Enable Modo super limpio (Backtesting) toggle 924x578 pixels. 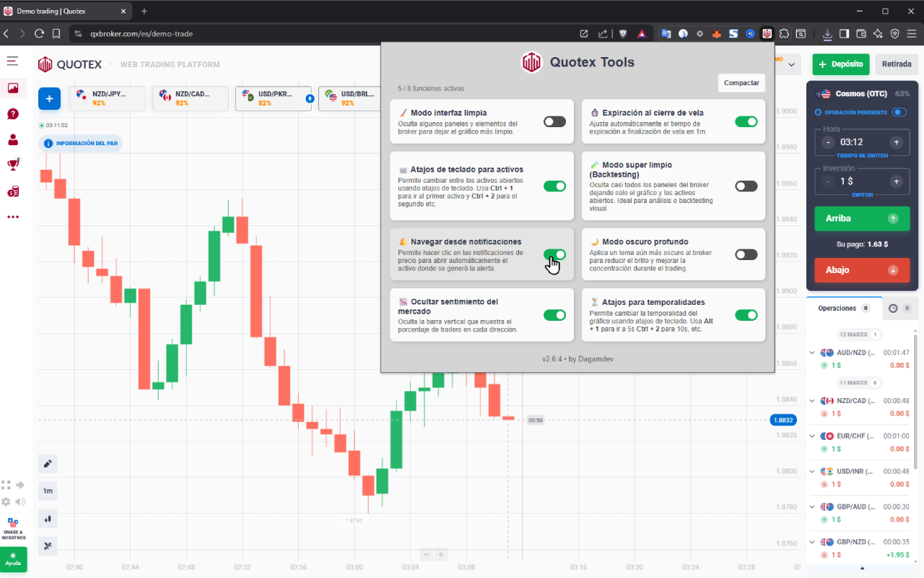coord(746,186)
